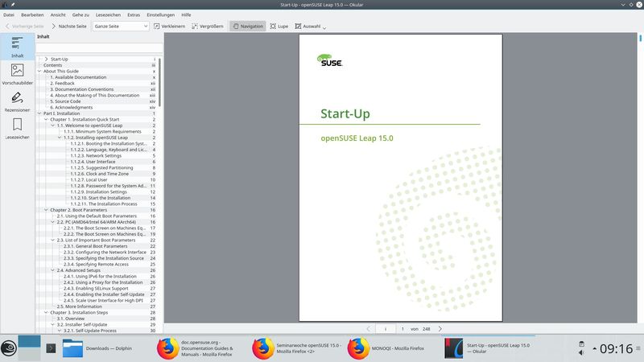Collapse 2.4. Advanced Setups node
Image resolution: width=644 pixels, height=362 pixels.
(52, 270)
